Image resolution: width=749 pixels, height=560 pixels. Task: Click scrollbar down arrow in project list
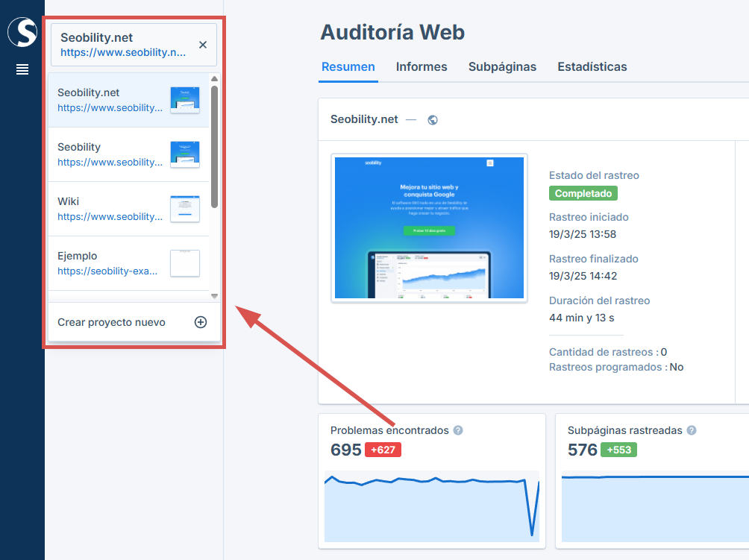click(x=214, y=296)
